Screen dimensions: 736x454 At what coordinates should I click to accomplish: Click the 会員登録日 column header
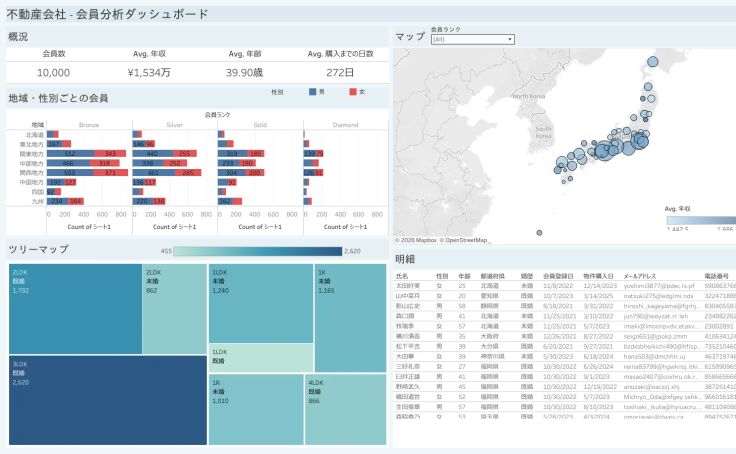(558, 276)
